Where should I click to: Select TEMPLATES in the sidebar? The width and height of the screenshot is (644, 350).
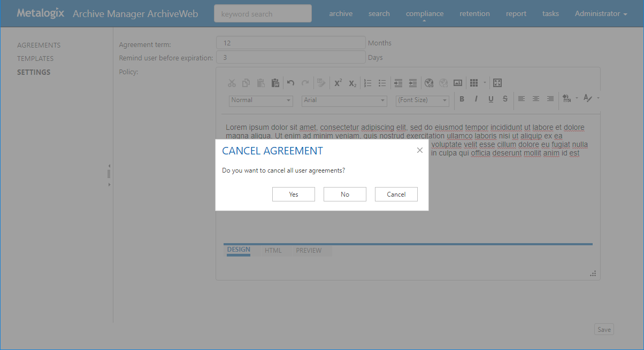click(35, 59)
